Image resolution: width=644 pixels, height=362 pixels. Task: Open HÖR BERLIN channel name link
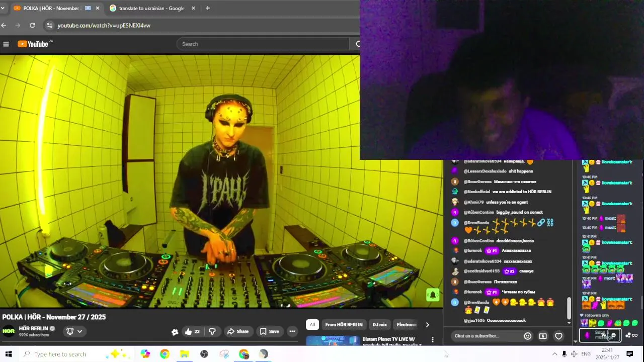click(33, 328)
